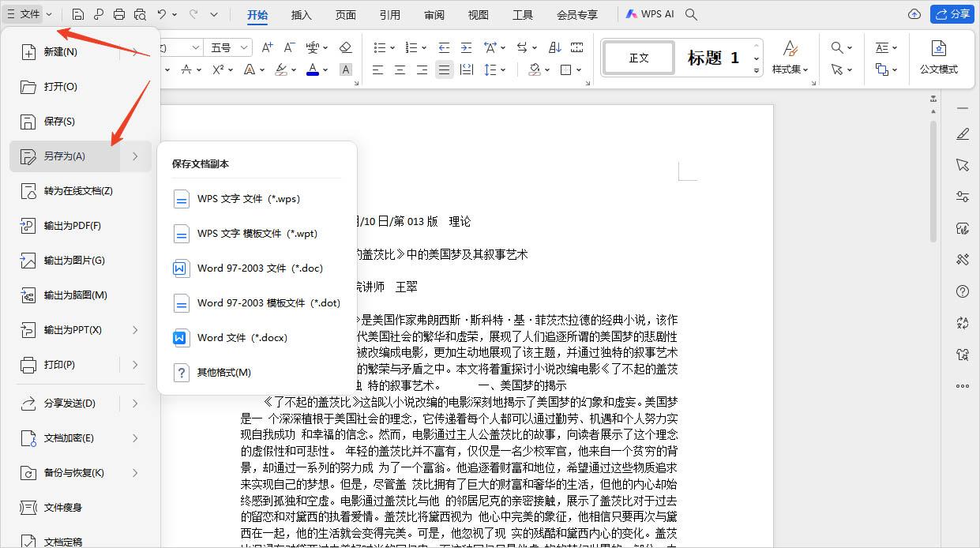Screen dimensions: 980x548
Task: Toggle justified paragraph alignment
Action: [443, 69]
